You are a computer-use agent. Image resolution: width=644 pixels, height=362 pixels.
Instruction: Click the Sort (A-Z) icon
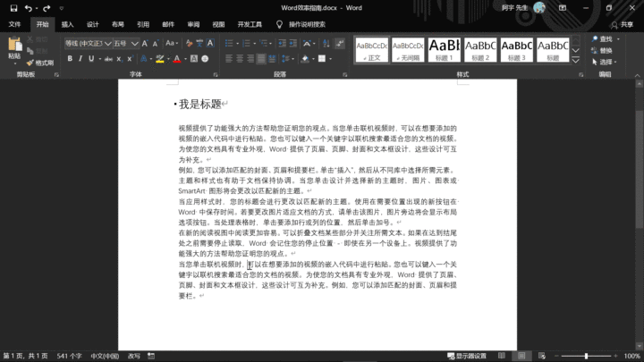[326, 44]
